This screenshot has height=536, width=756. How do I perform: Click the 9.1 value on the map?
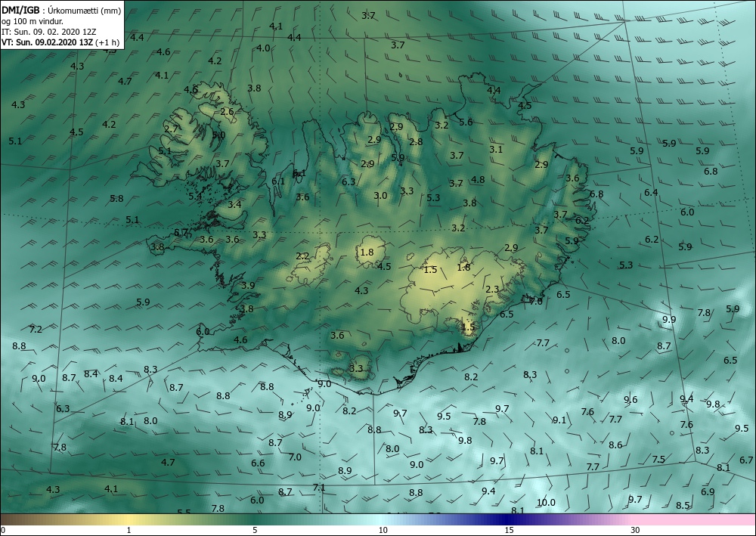[559, 420]
